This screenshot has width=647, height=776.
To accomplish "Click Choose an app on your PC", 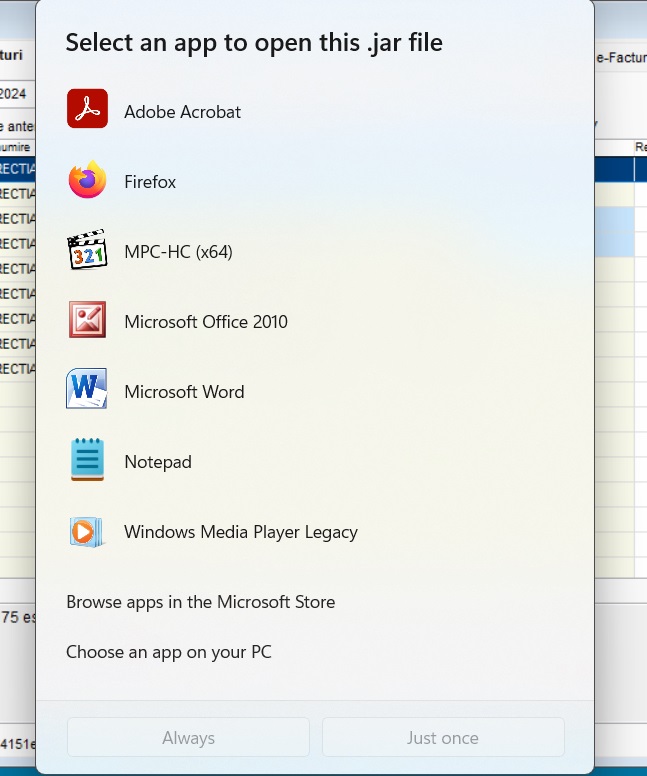I will (x=169, y=652).
